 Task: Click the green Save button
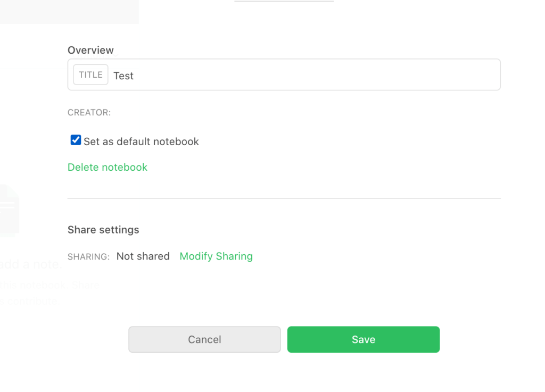[x=364, y=339]
